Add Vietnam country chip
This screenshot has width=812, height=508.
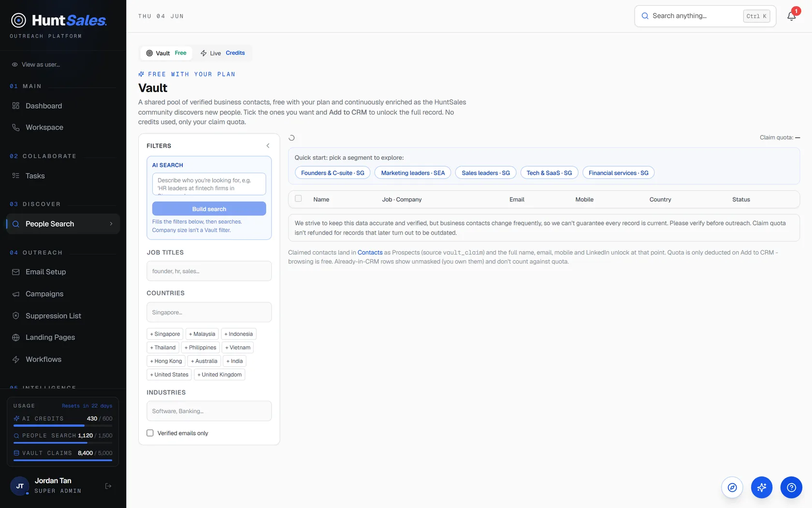click(238, 347)
